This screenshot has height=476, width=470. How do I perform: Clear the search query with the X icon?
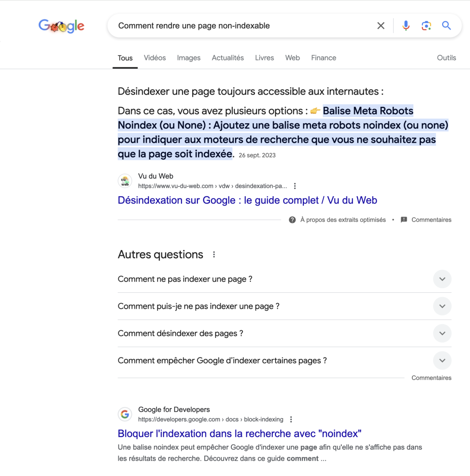pyautogui.click(x=380, y=26)
